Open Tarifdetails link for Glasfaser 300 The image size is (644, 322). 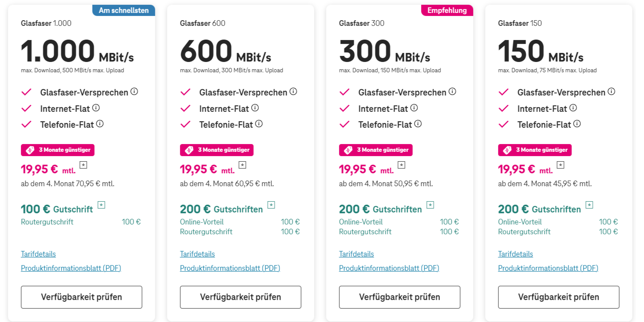coord(356,254)
